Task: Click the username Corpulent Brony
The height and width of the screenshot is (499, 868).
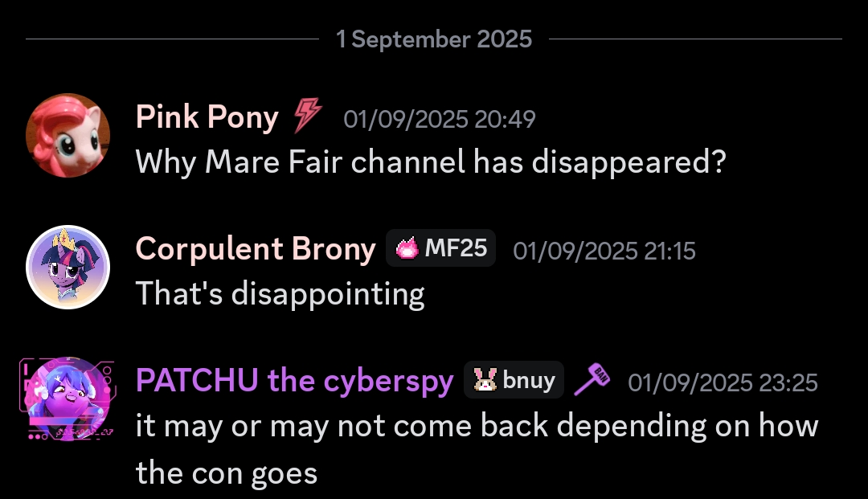Action: click(x=256, y=248)
